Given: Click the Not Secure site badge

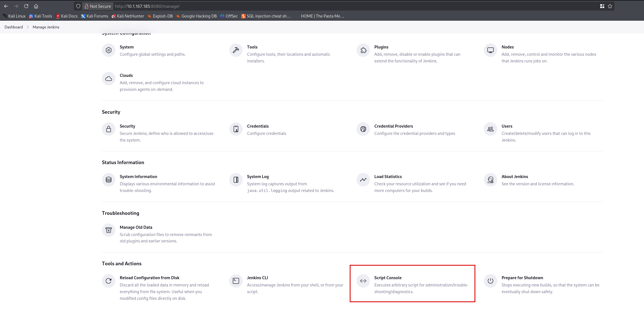Looking at the screenshot, I should tap(98, 6).
